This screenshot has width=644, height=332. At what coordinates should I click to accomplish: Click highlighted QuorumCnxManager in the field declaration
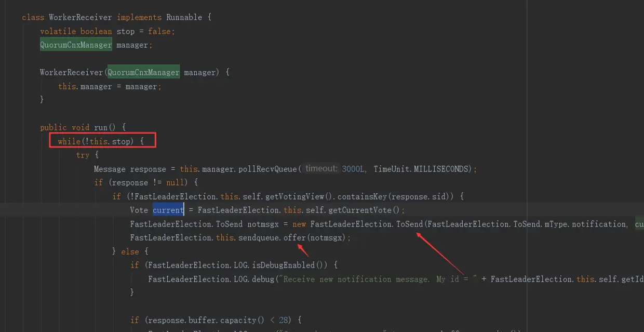click(76, 45)
